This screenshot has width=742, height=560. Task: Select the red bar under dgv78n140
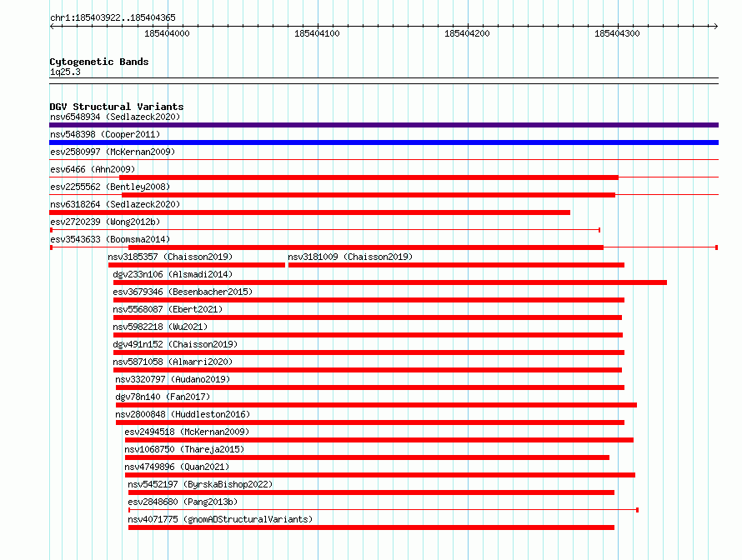click(376, 405)
